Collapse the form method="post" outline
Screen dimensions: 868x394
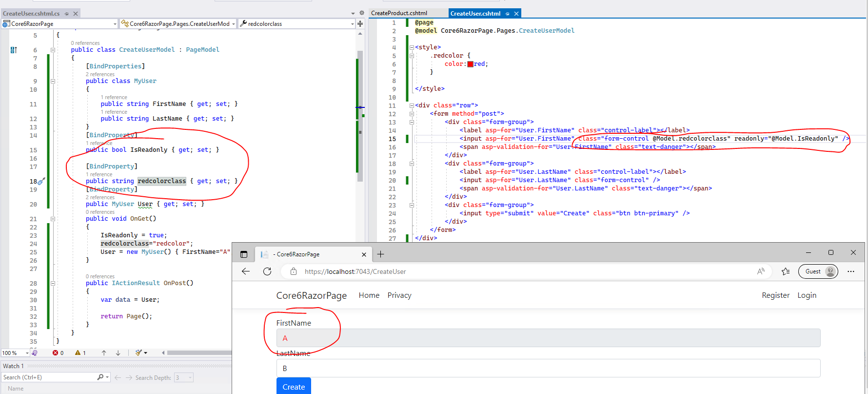[x=412, y=114]
